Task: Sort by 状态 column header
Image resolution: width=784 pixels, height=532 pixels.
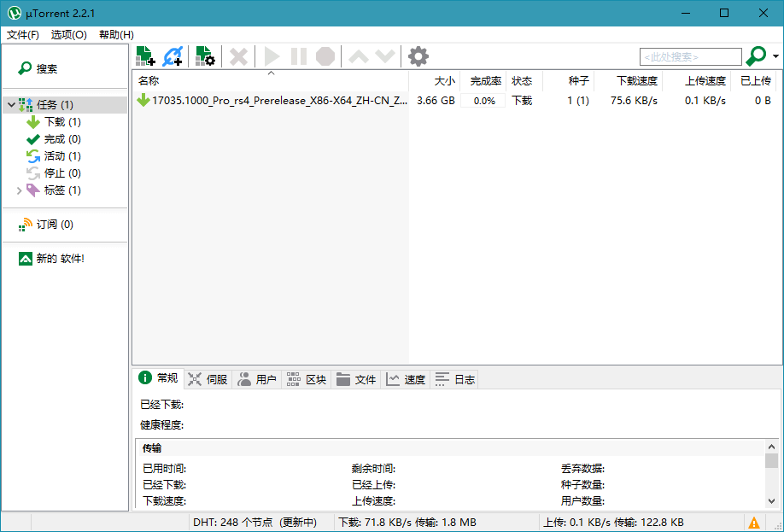Action: coord(524,81)
